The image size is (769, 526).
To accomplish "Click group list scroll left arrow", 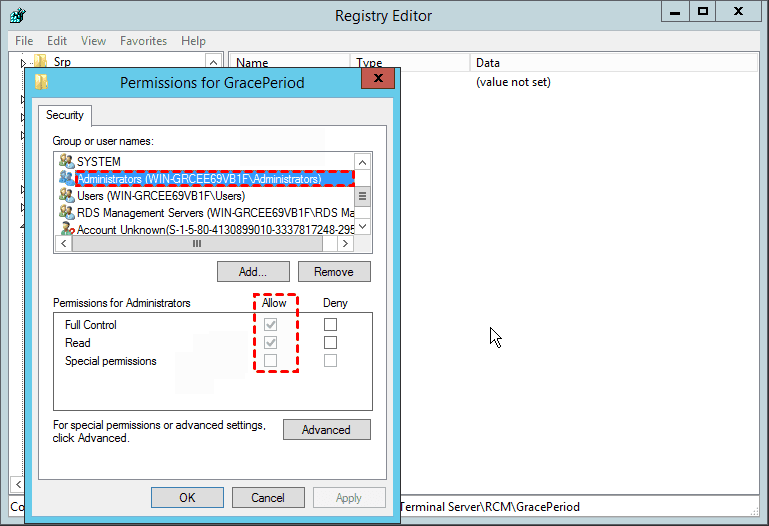I will 64,244.
